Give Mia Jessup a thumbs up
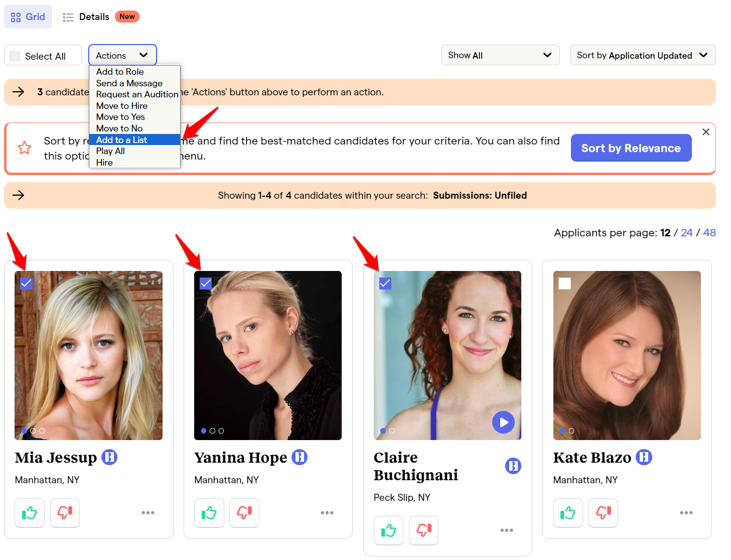Viewport: 731px width, 560px height. pos(30,513)
